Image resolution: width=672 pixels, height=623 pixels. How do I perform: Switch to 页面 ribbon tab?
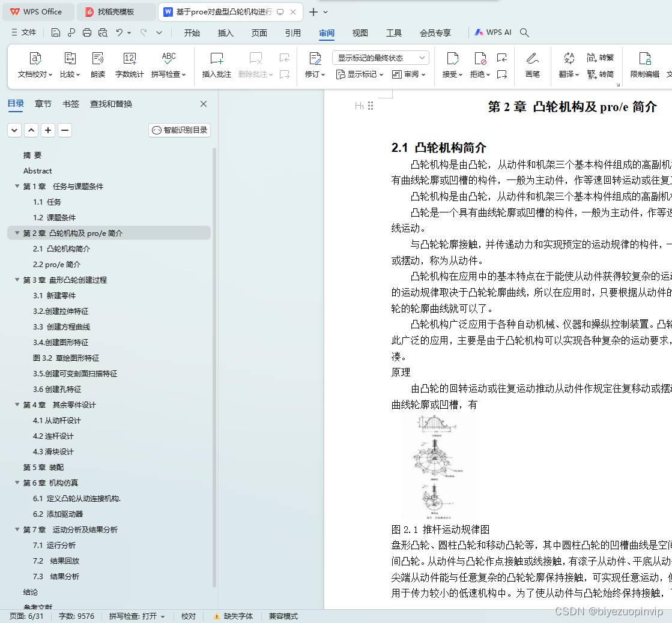(x=259, y=33)
